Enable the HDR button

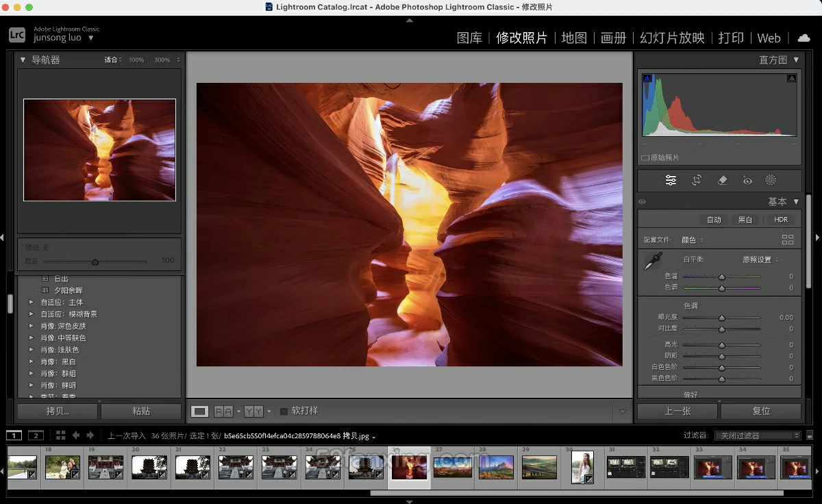coord(781,220)
